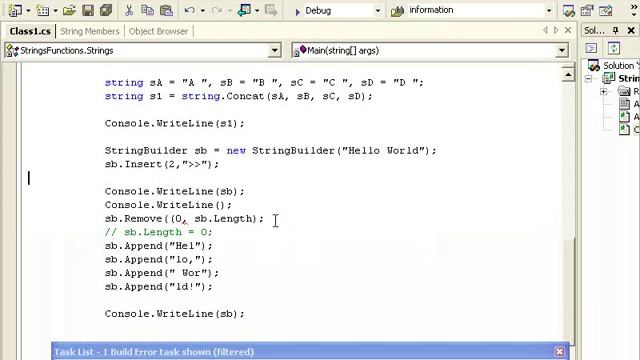Switch to the Class1.cs tab

click(30, 31)
